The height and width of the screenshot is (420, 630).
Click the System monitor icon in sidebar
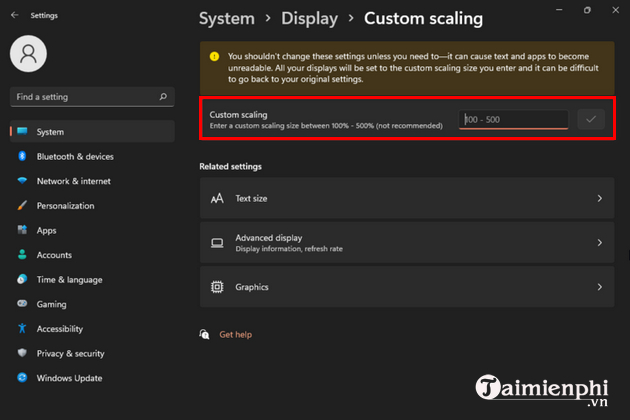click(x=22, y=131)
